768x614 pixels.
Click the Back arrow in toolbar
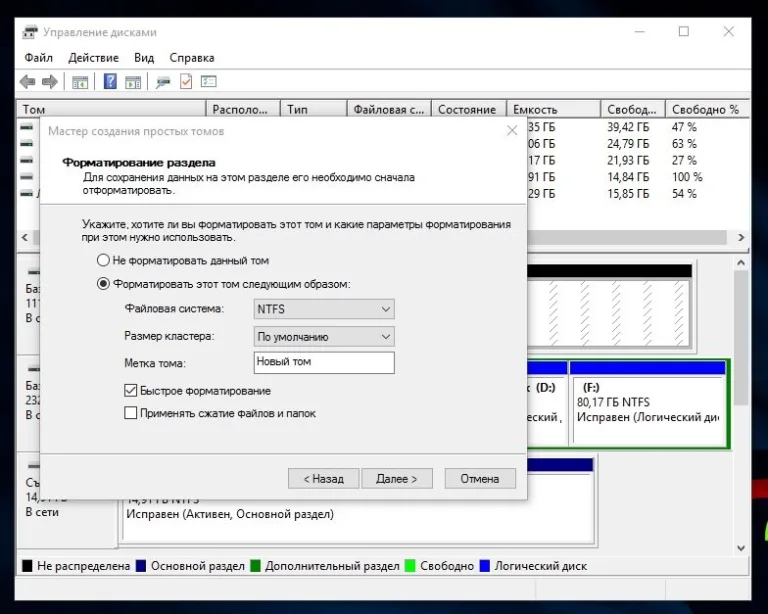tap(27, 82)
